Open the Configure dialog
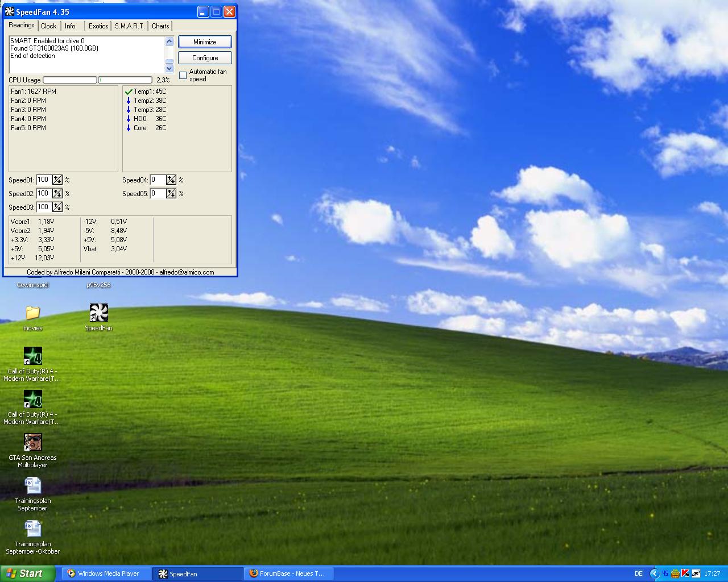The width and height of the screenshot is (728, 582). 205,58
